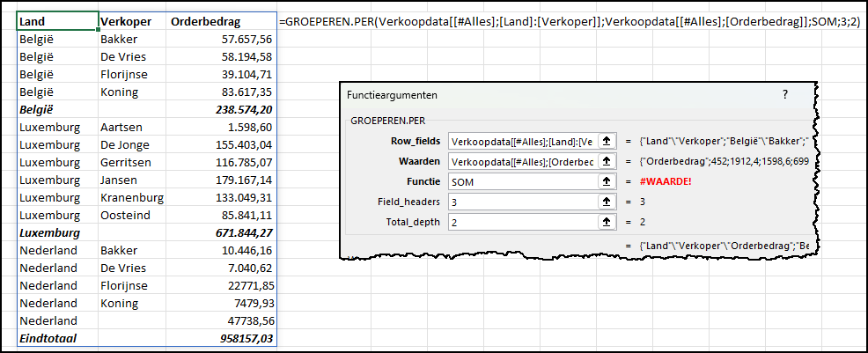Select the Eindtotaal label cell
This screenshot has height=353, width=868.
58,338
